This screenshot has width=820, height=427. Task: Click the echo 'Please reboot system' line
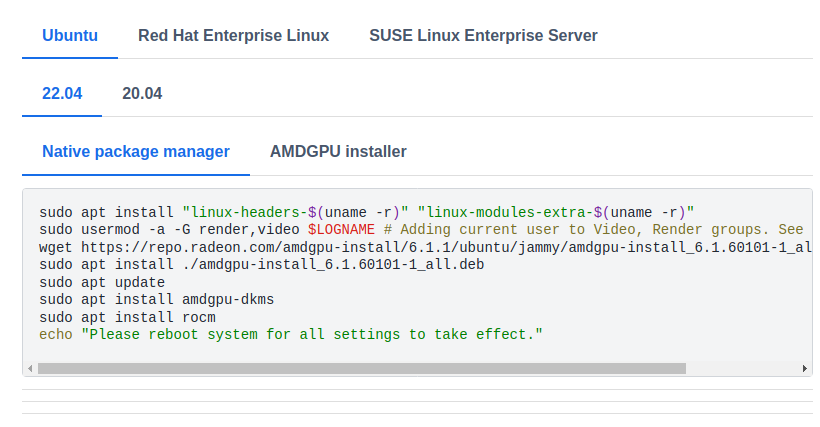291,334
